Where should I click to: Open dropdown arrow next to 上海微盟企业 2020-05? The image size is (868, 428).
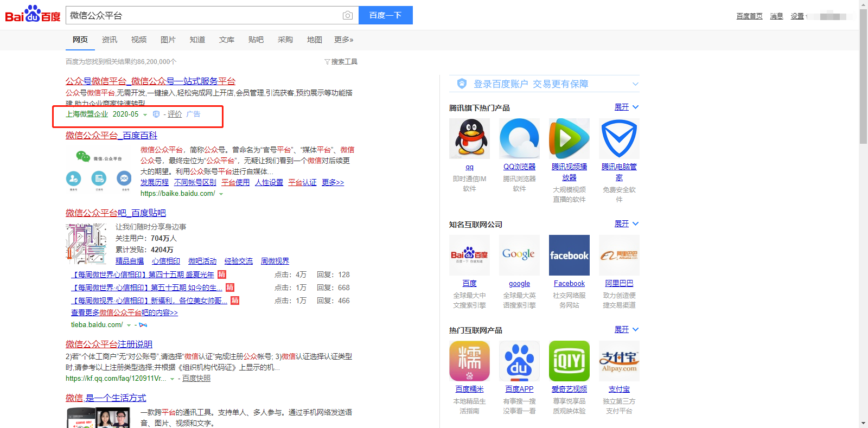pyautogui.click(x=145, y=115)
